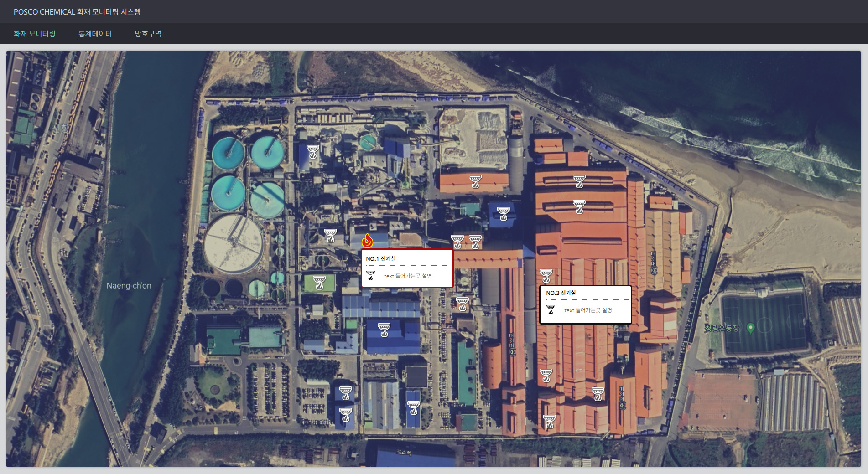Click detector icon inside NO.1 전기실 popup
Image resolution: width=868 pixels, height=474 pixels.
[x=370, y=275]
